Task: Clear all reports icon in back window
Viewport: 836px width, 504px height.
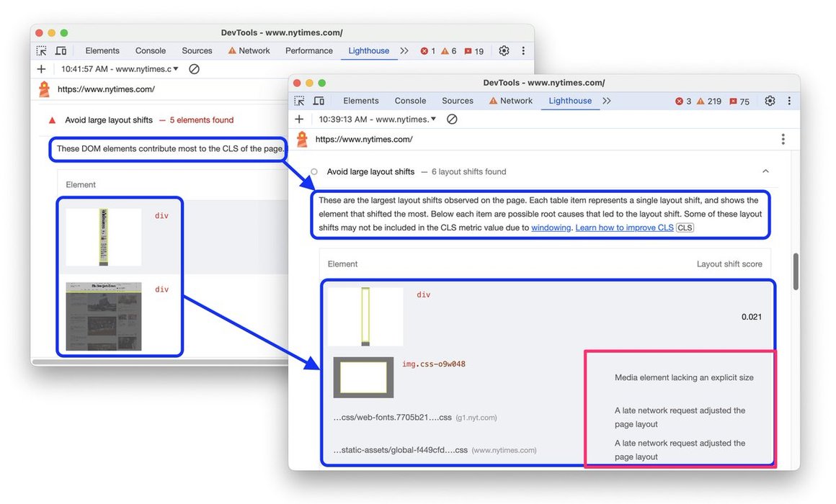Action: click(x=194, y=68)
